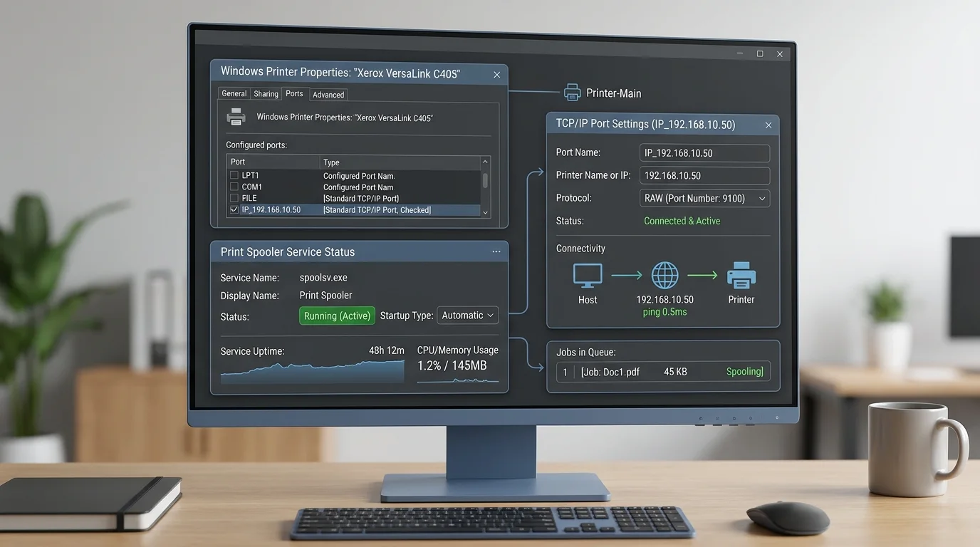Maximize the main window
Image resolution: width=980 pixels, height=547 pixels.
(760, 54)
